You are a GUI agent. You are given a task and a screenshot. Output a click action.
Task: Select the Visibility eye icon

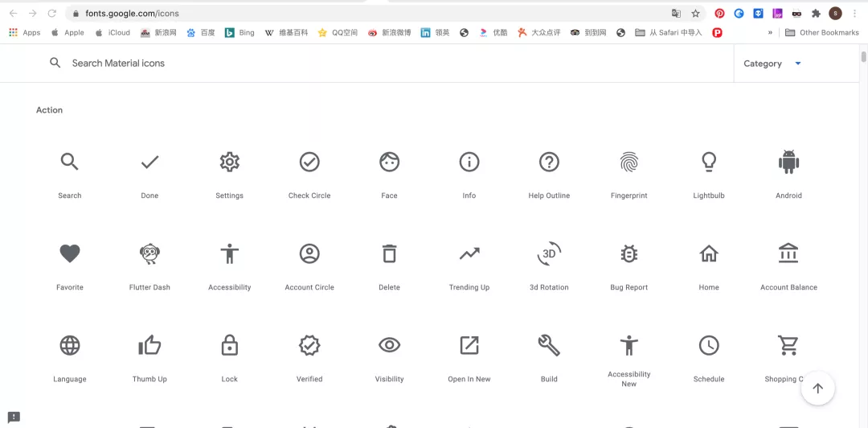click(x=389, y=346)
